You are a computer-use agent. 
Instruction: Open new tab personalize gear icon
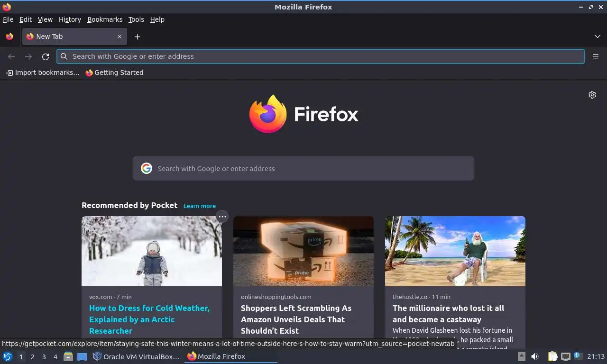pyautogui.click(x=592, y=95)
